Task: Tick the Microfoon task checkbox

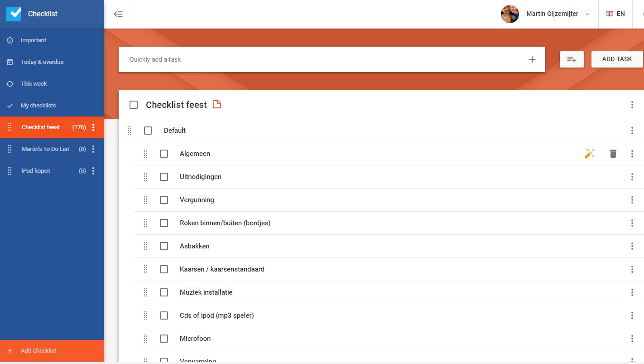Action: (164, 339)
